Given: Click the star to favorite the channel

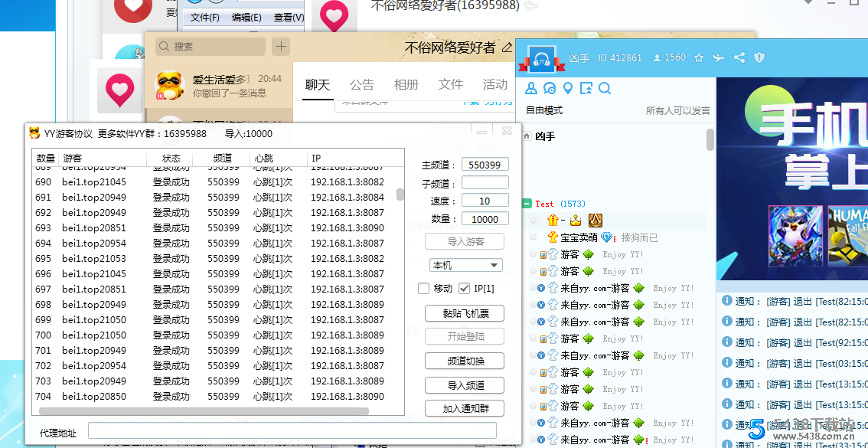Looking at the screenshot, I should 697,57.
